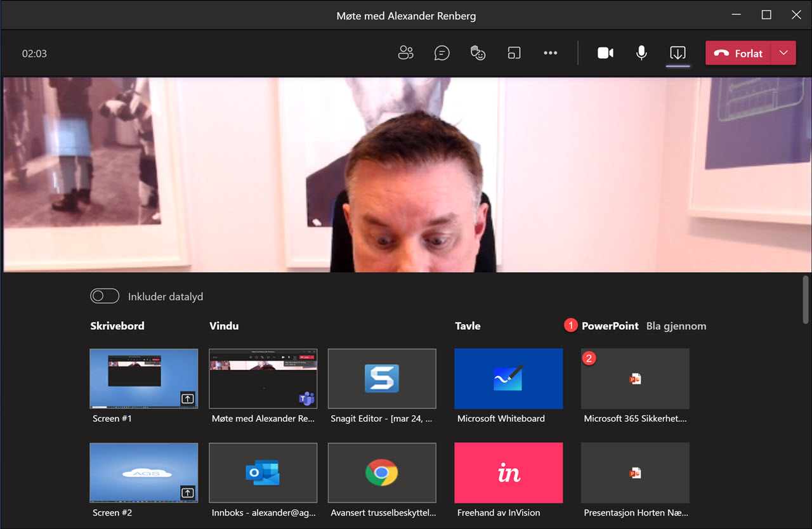Mute the microphone
812x529 pixels.
pyautogui.click(x=641, y=53)
